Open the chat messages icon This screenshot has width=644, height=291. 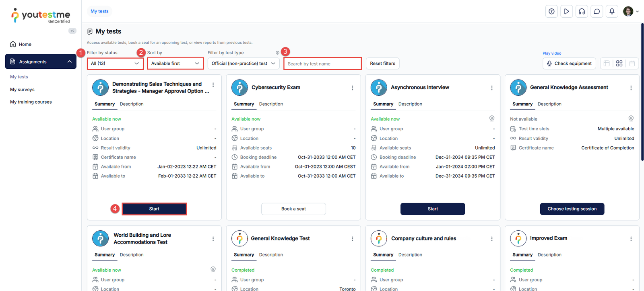(x=597, y=11)
